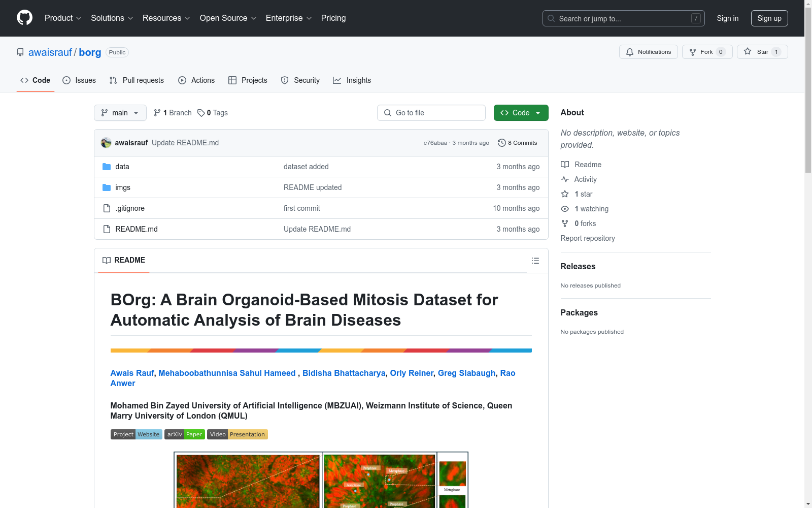Image resolution: width=812 pixels, height=508 pixels.
Task: Click the data folder icon
Action: [107, 167]
